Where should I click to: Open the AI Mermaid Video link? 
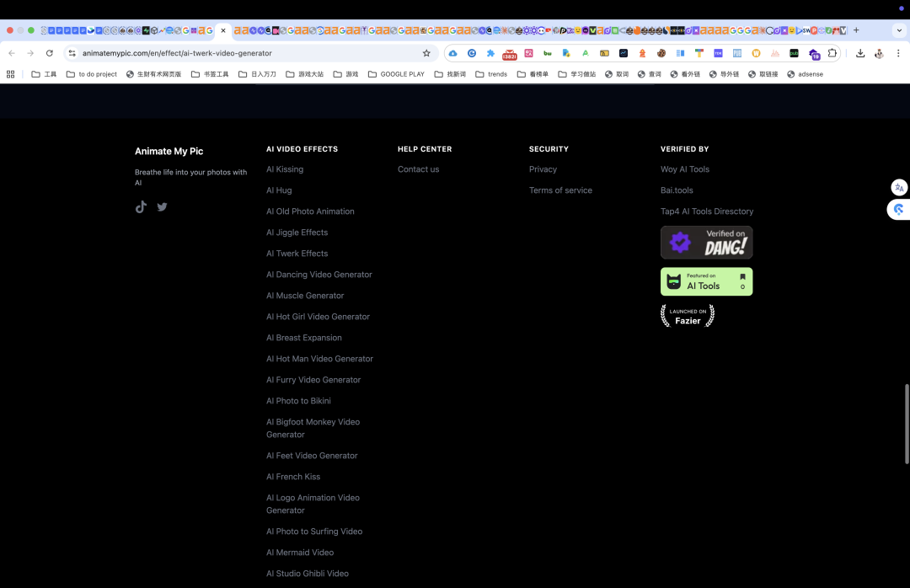[x=299, y=552]
